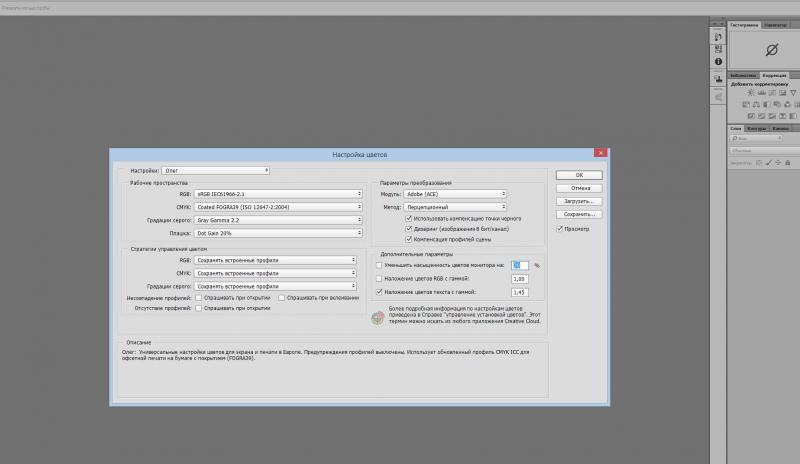This screenshot has width=800, height=464.
Task: Enable 'Спрашивать при вклеивании' checkbox
Action: point(281,298)
